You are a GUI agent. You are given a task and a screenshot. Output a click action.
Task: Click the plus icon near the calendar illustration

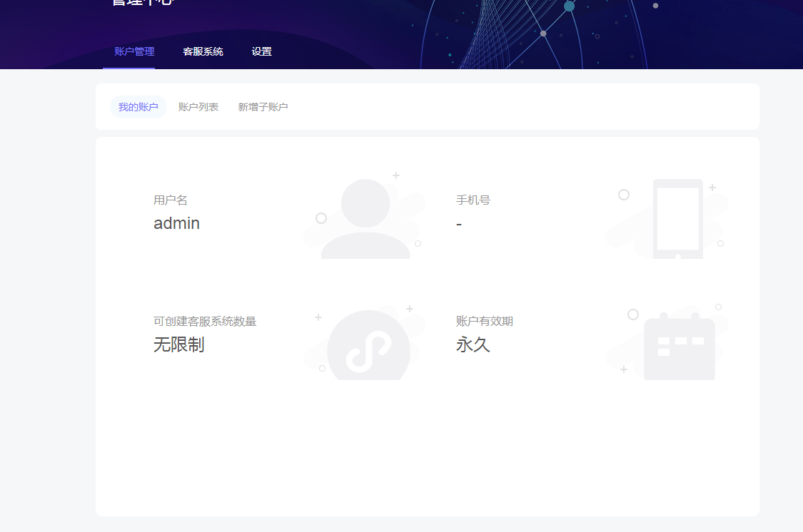point(623,370)
